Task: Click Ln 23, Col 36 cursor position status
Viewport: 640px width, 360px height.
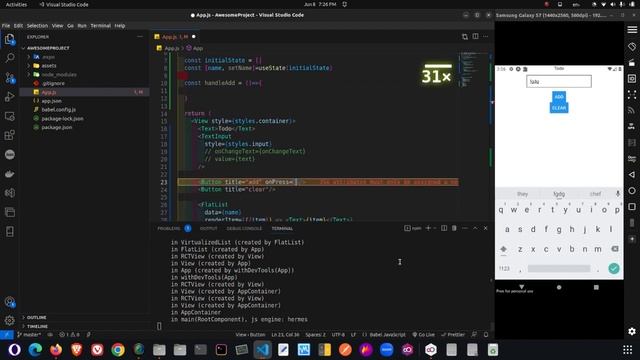Action: pos(285,335)
